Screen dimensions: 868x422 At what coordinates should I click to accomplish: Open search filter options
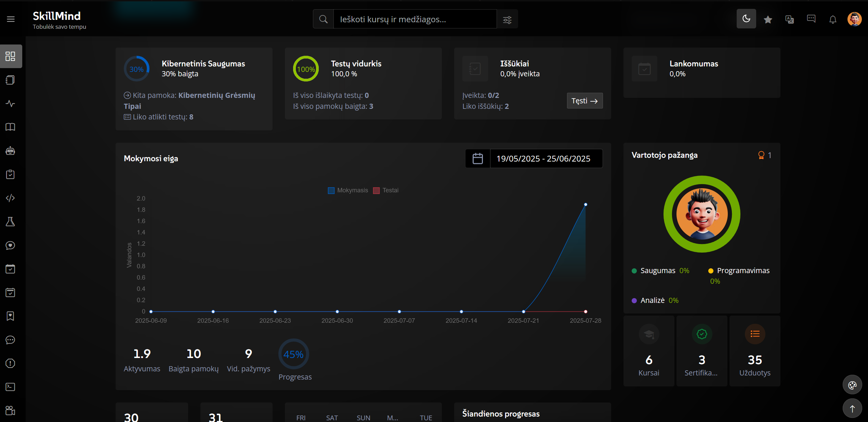coord(507,20)
